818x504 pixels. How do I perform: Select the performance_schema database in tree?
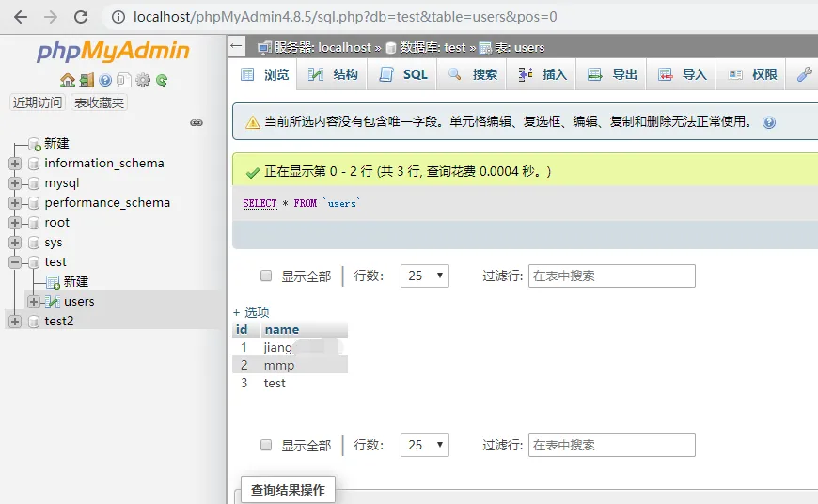(107, 203)
